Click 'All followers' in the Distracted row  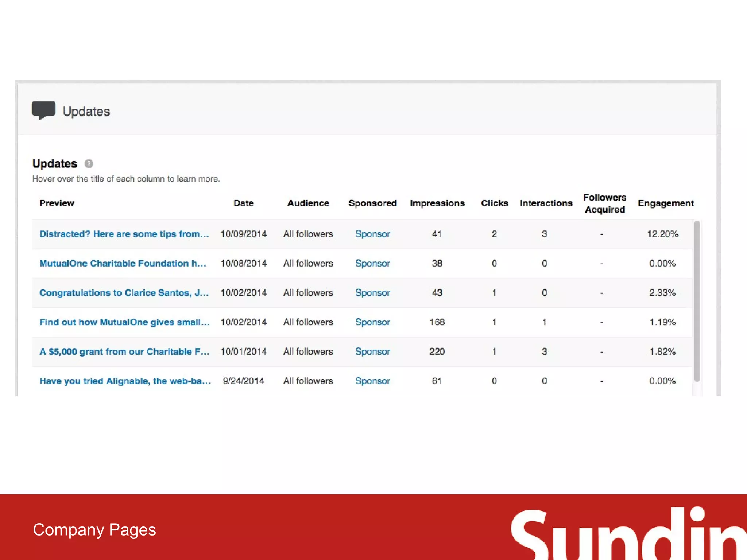[x=308, y=234]
